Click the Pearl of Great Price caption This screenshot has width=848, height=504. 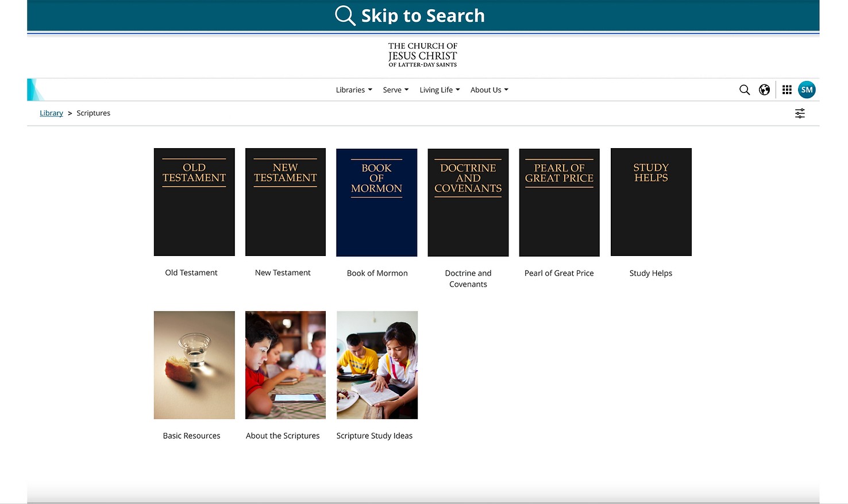point(559,273)
